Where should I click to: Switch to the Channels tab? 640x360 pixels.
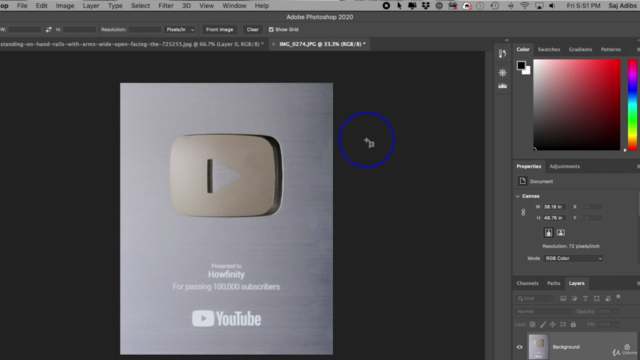pos(527,283)
